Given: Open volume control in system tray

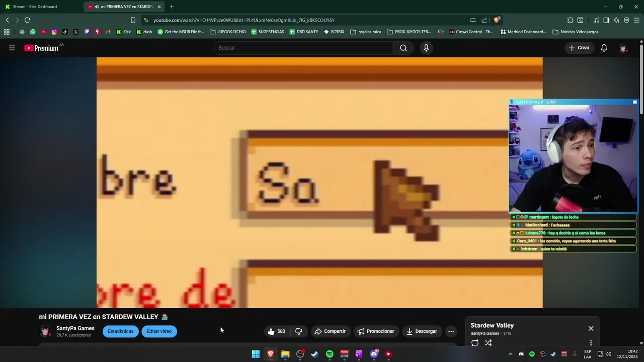Looking at the screenshot, I should pyautogui.click(x=608, y=354).
